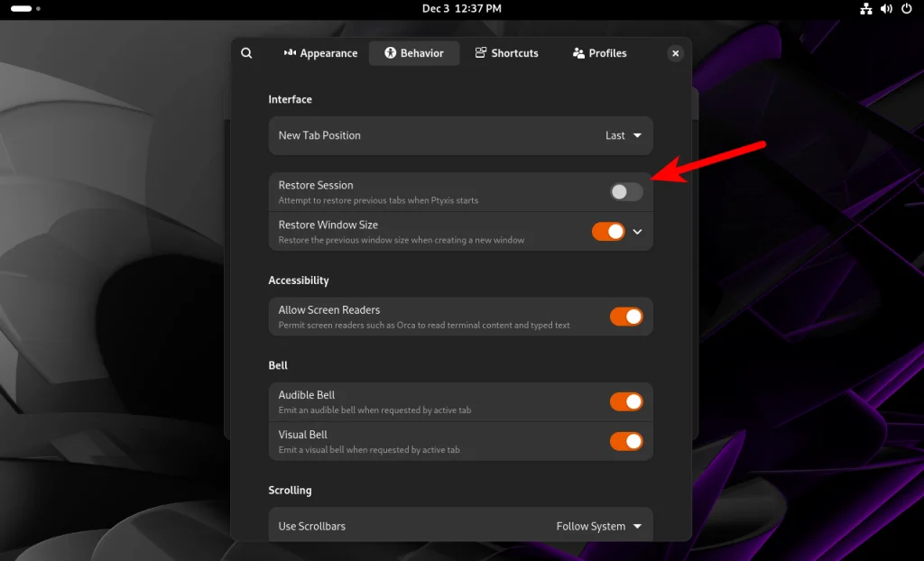The height and width of the screenshot is (561, 924).
Task: Click the Visual Bell description text
Action: [369, 450]
